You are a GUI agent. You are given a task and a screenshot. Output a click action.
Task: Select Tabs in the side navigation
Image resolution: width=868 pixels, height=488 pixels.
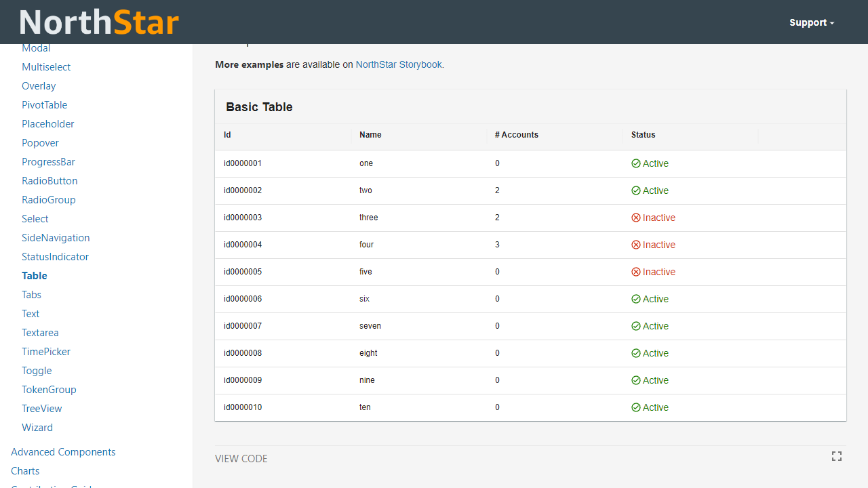click(x=31, y=295)
